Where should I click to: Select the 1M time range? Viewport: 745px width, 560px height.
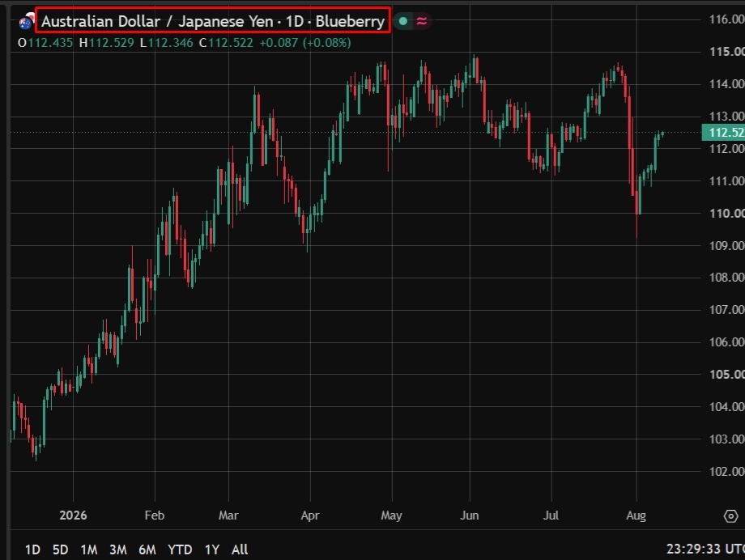pyautogui.click(x=89, y=549)
